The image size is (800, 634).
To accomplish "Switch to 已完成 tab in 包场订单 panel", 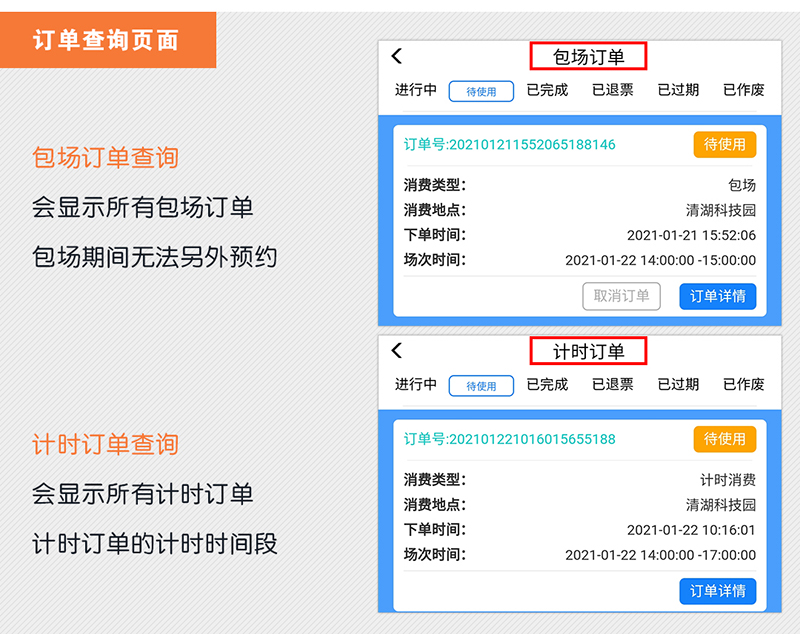I will click(x=547, y=90).
